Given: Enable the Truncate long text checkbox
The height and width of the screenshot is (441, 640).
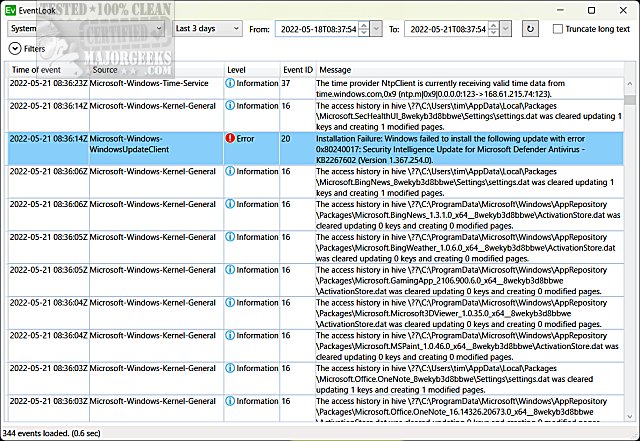Looking at the screenshot, I should point(558,29).
